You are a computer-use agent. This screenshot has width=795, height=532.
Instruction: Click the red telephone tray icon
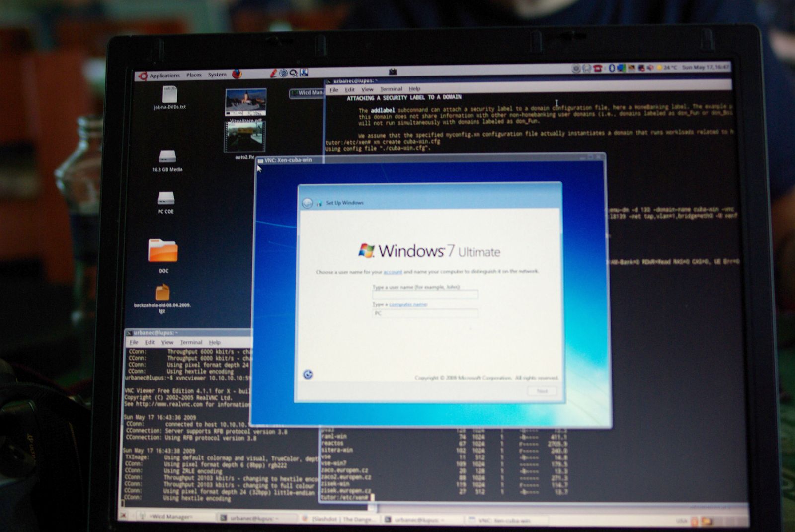[598, 68]
